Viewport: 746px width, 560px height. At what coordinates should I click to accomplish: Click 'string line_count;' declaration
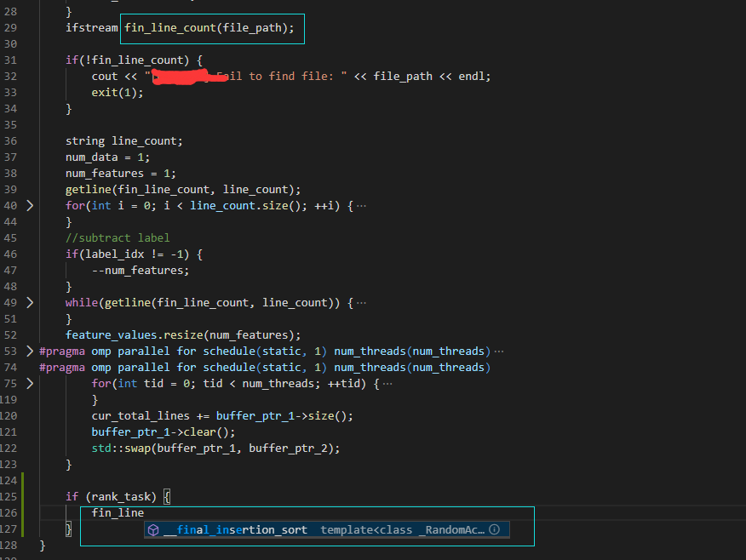point(124,141)
